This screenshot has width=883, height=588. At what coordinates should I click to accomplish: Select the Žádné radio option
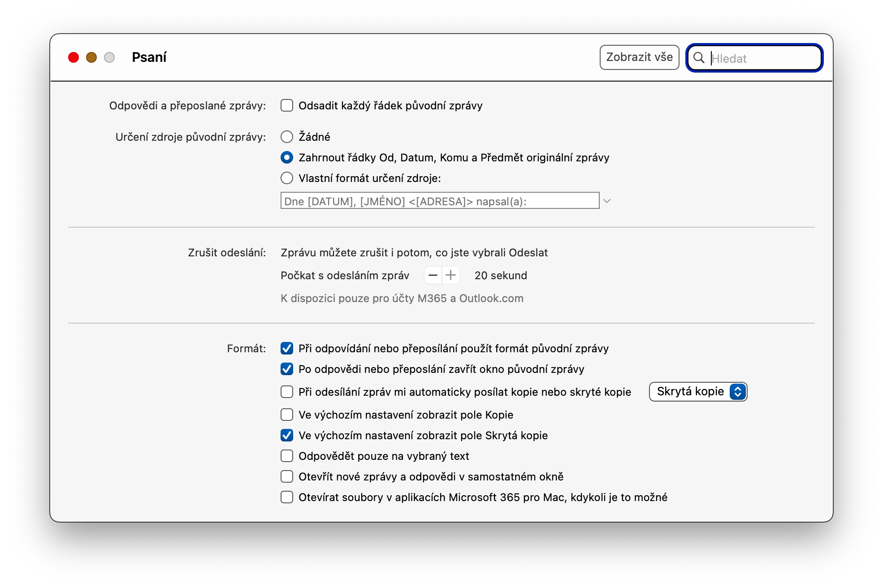coord(287,137)
